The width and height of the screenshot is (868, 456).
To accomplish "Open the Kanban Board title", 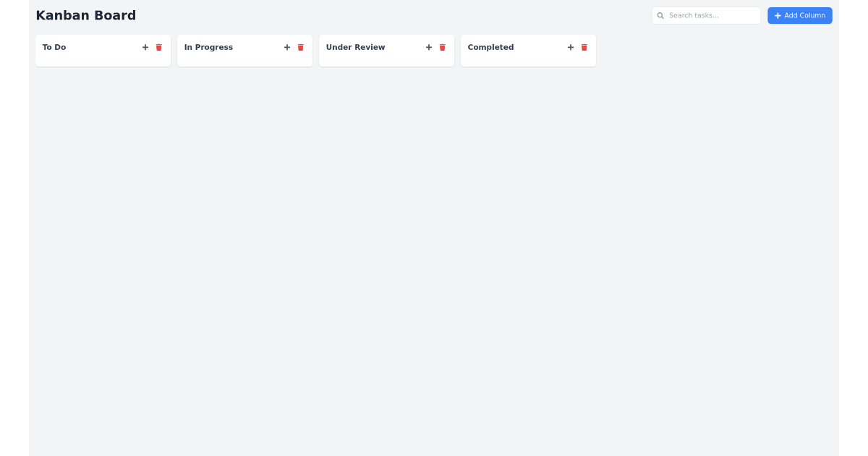I will click(x=85, y=15).
